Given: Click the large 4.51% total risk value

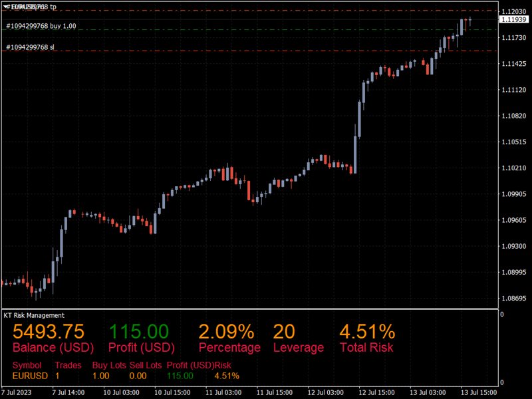Looking at the screenshot, I should tap(368, 331).
